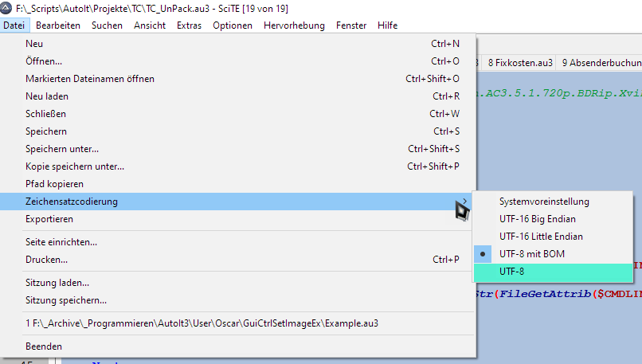Screen dimensions: 642x364
Task: Switch to the 8 Fixkosten.au3 tab
Action: pyautogui.click(x=519, y=61)
